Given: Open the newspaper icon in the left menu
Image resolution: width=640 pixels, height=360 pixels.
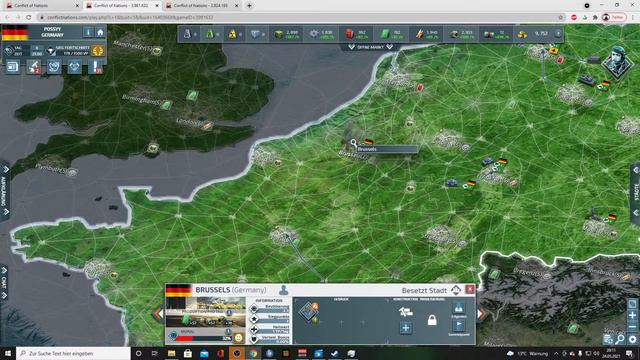Looking at the screenshot, I should pos(13,67).
